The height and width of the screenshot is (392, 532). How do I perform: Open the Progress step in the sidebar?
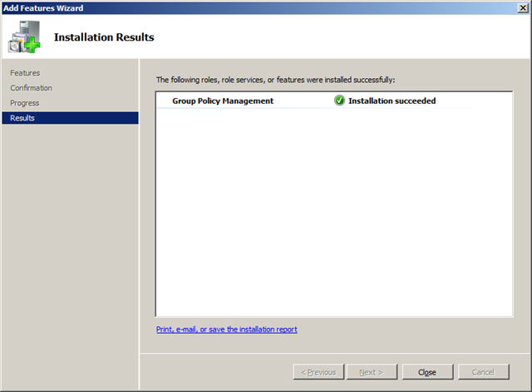click(24, 103)
